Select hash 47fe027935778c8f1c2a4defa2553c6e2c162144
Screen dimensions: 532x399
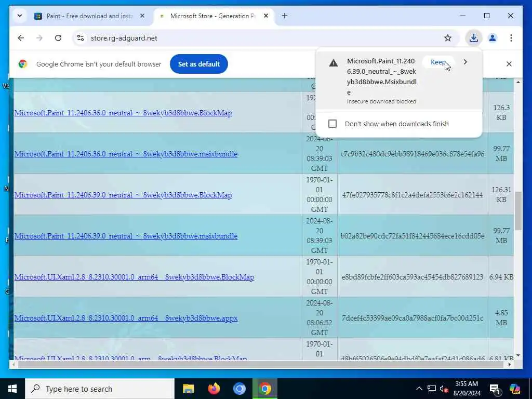pos(413,195)
